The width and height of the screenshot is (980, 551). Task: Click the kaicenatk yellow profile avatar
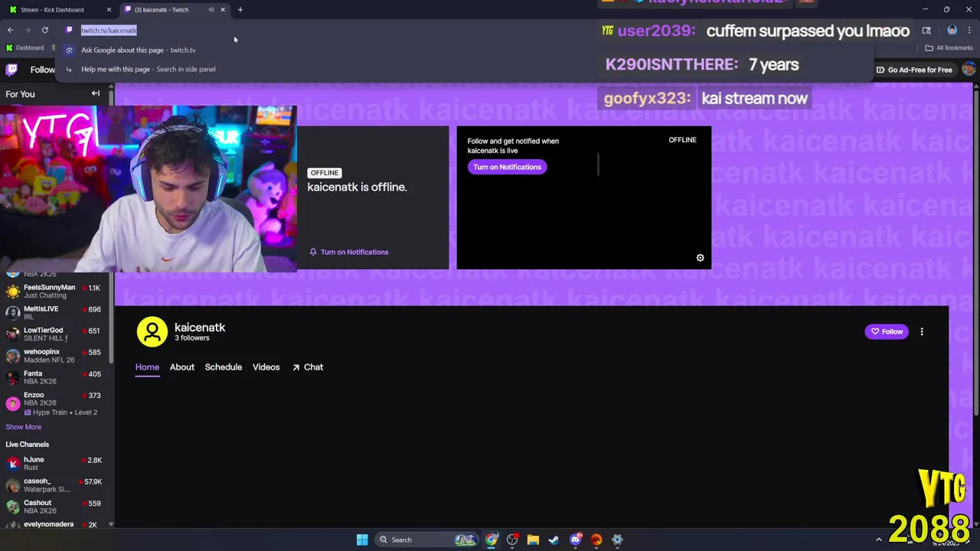point(152,331)
